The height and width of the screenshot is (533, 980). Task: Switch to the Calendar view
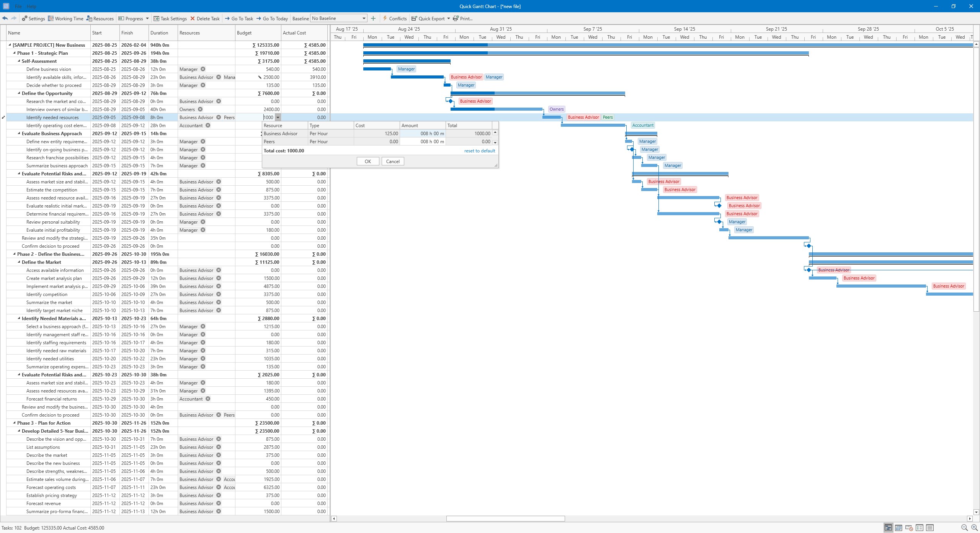[x=898, y=528]
